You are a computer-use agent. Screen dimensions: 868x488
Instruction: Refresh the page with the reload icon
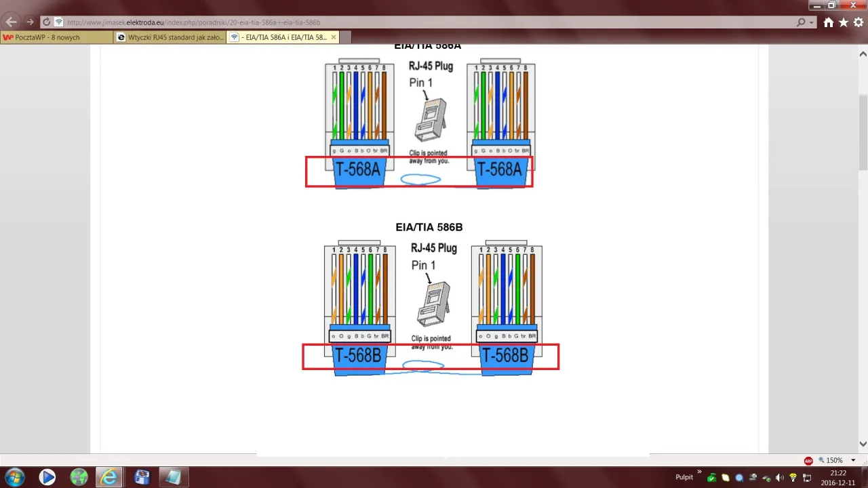pos(46,22)
